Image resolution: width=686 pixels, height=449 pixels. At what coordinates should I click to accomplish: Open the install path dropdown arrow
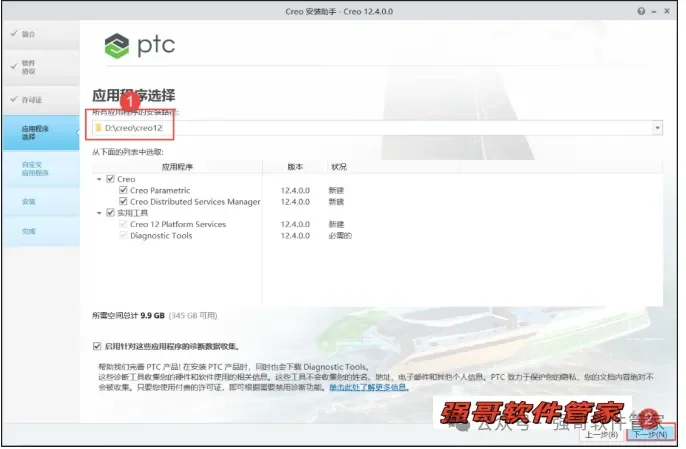click(657, 128)
